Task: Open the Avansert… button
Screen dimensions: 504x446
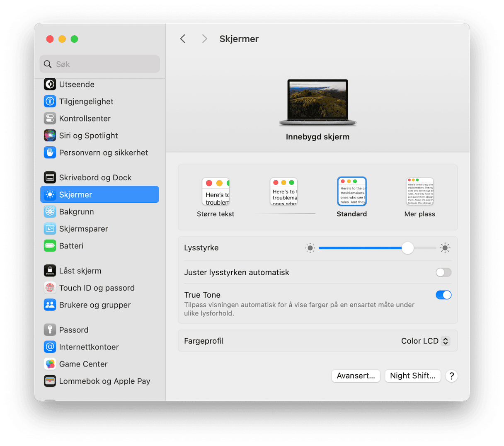Action: point(356,376)
